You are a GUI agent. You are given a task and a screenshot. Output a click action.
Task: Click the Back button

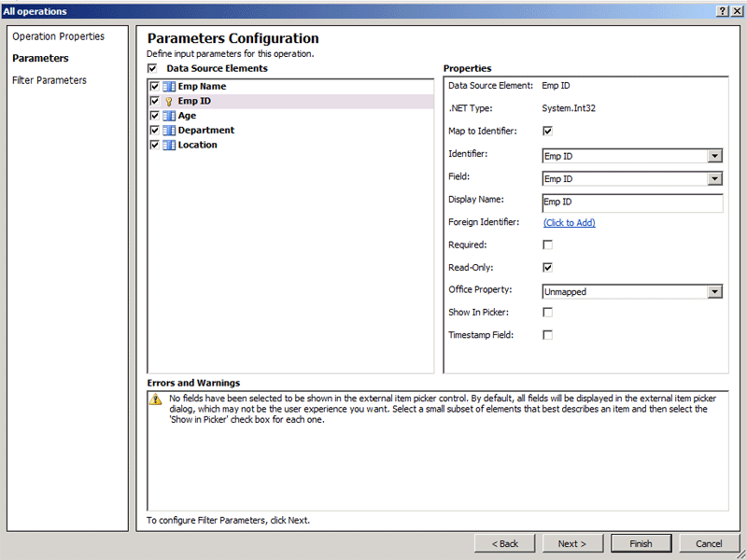coord(505,544)
